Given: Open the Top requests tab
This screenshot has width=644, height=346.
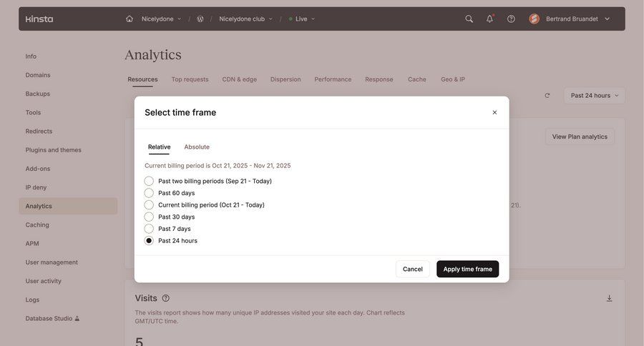Looking at the screenshot, I should point(190,79).
